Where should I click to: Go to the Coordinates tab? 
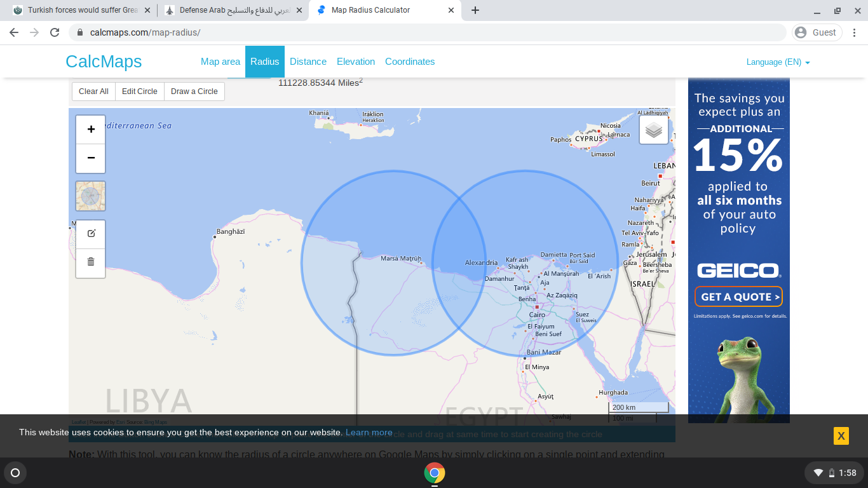click(x=410, y=62)
